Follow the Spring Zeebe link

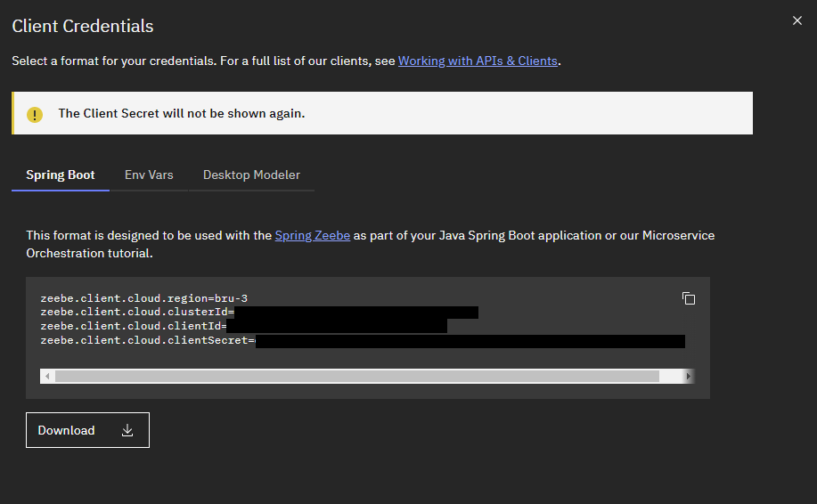(312, 235)
